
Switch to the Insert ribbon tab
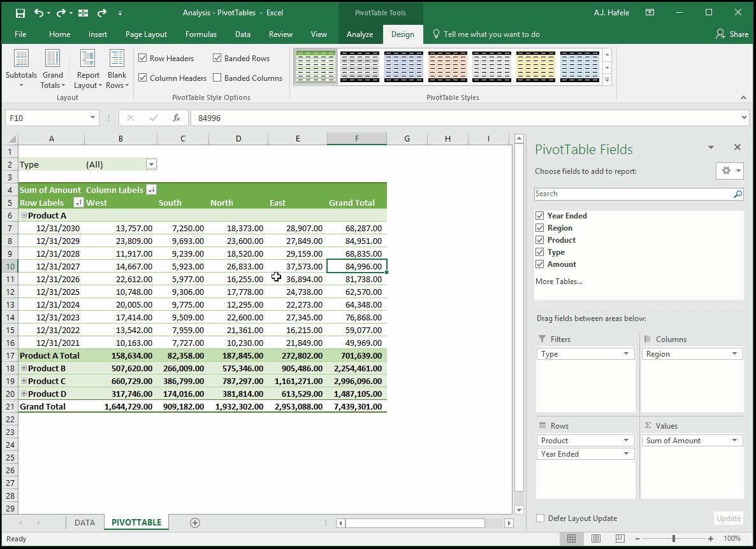point(98,34)
